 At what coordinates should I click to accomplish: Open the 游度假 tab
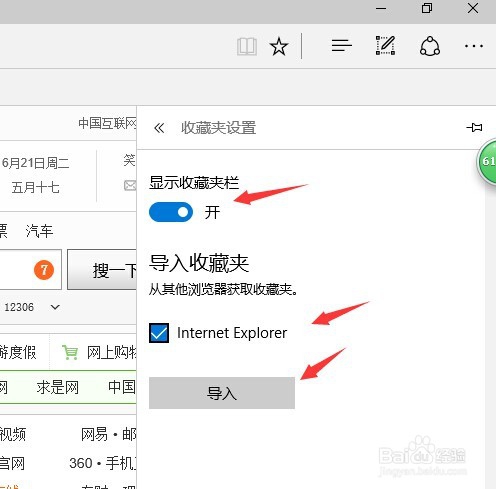click(x=18, y=352)
